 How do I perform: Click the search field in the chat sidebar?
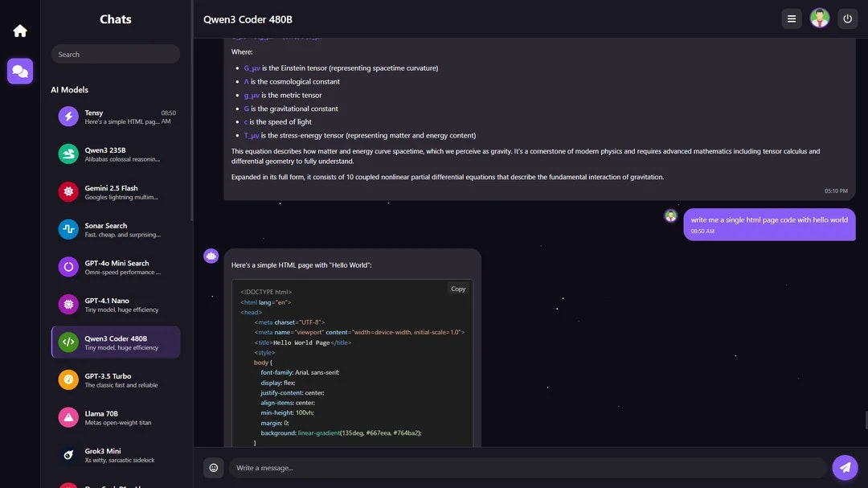(115, 54)
